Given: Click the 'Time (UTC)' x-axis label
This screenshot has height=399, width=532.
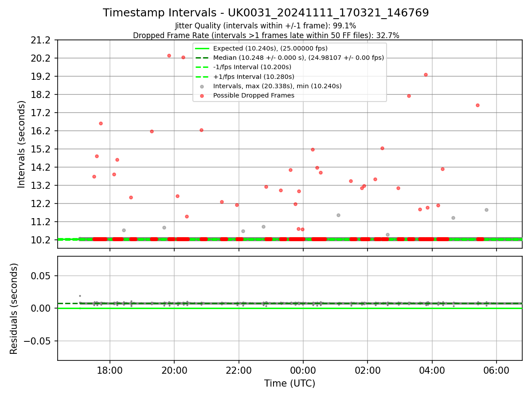Looking at the screenshot, I should [x=290, y=383].
